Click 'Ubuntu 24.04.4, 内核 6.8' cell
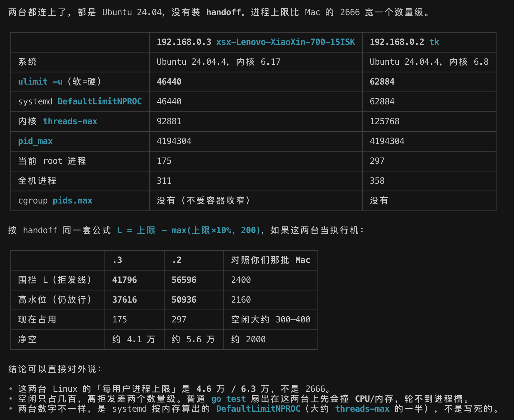Screen dimensions: 514x420 pos(429,62)
